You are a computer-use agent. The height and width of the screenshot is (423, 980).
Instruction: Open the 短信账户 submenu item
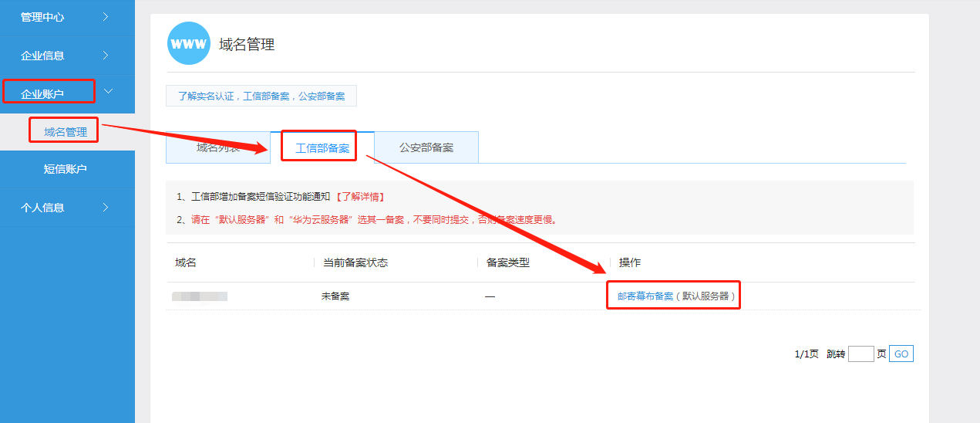pos(66,169)
